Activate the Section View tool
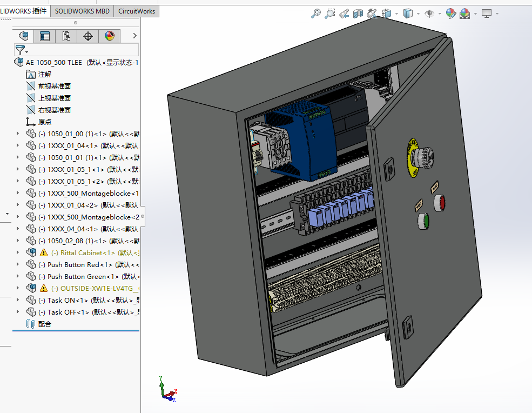Screen dimensions: 532x413 (358, 14)
